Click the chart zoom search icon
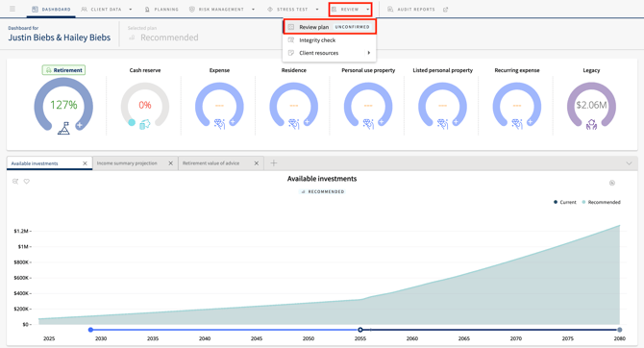 [15, 181]
